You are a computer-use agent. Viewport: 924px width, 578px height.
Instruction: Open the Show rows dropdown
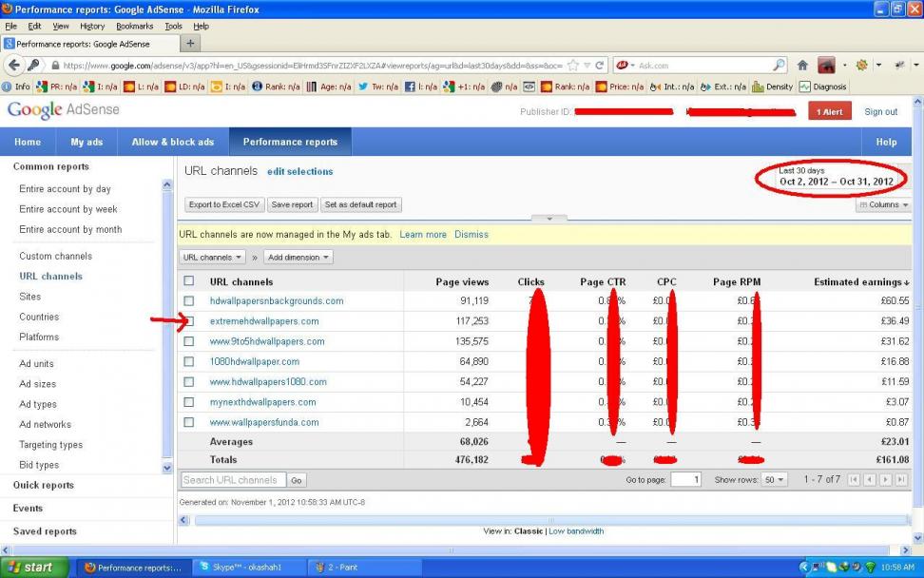[x=774, y=479]
